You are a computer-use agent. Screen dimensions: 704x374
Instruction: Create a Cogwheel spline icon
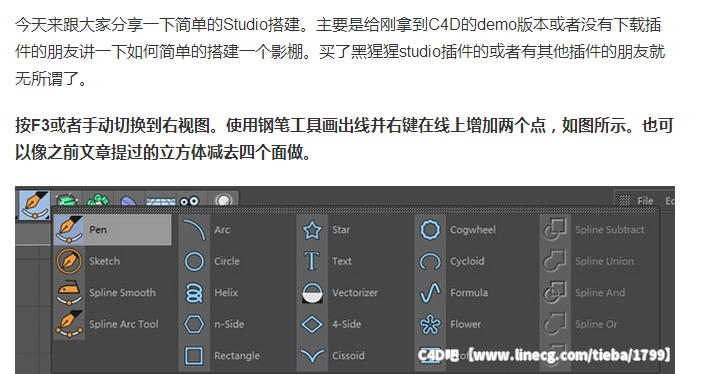click(x=430, y=229)
